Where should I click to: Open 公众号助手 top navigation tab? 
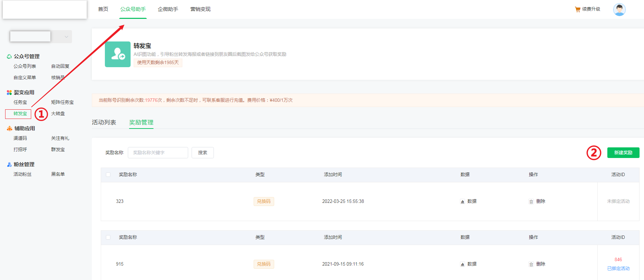point(133,9)
